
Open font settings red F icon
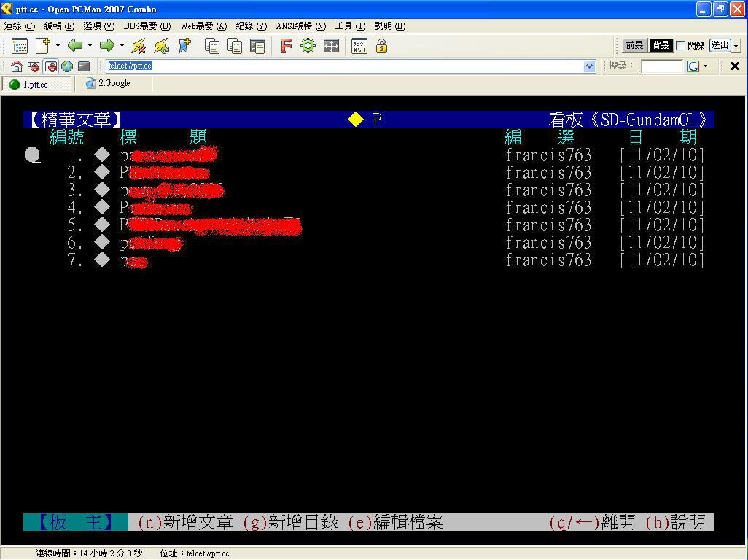click(x=286, y=46)
